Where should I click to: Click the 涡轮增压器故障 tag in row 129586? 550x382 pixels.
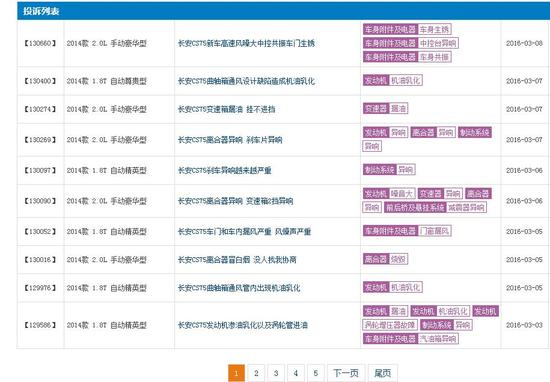coord(389,325)
